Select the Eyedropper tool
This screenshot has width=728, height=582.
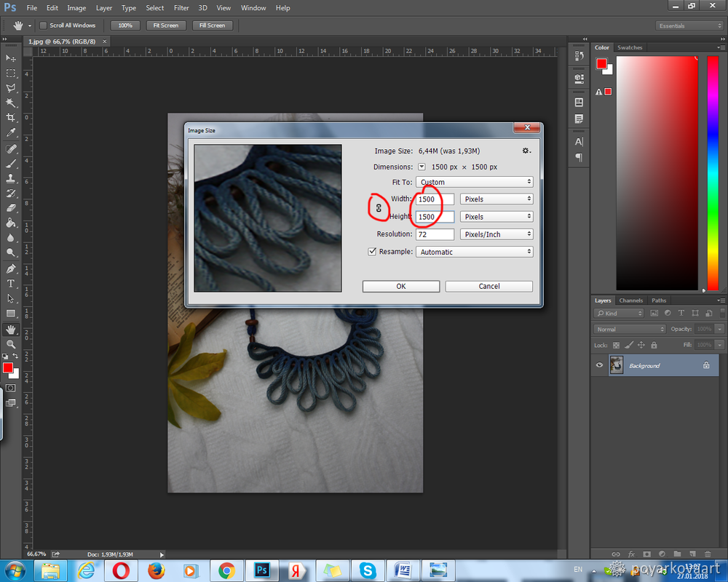click(x=11, y=133)
